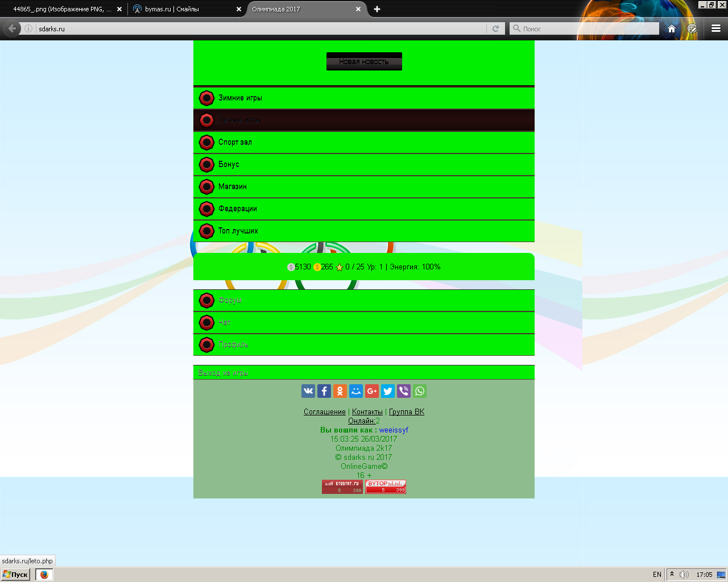Share via the Odnoklassniki icon
The image size is (728, 582).
(340, 391)
